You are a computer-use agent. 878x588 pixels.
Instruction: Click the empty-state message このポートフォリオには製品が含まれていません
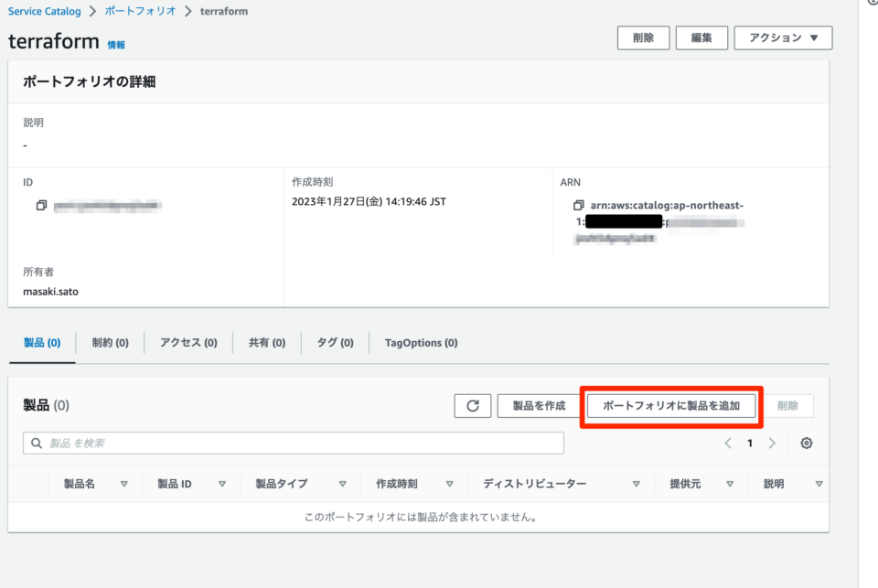tap(421, 517)
